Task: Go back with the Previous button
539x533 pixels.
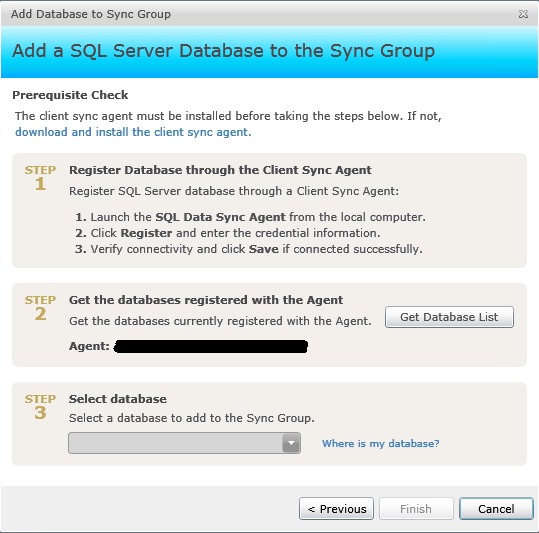Action: [x=336, y=509]
